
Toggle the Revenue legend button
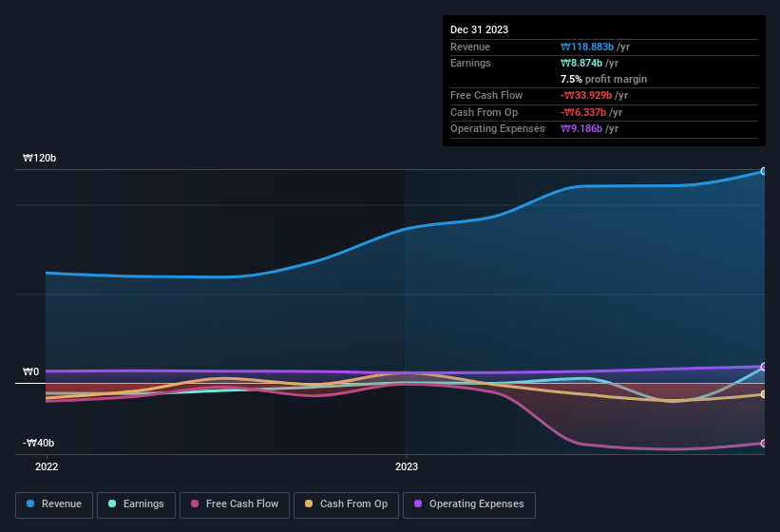click(x=54, y=504)
